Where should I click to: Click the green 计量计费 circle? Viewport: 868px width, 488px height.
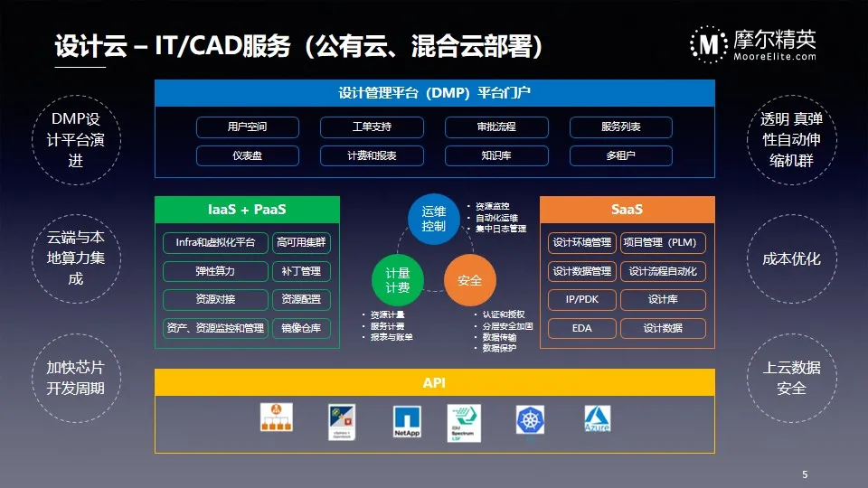click(x=398, y=280)
